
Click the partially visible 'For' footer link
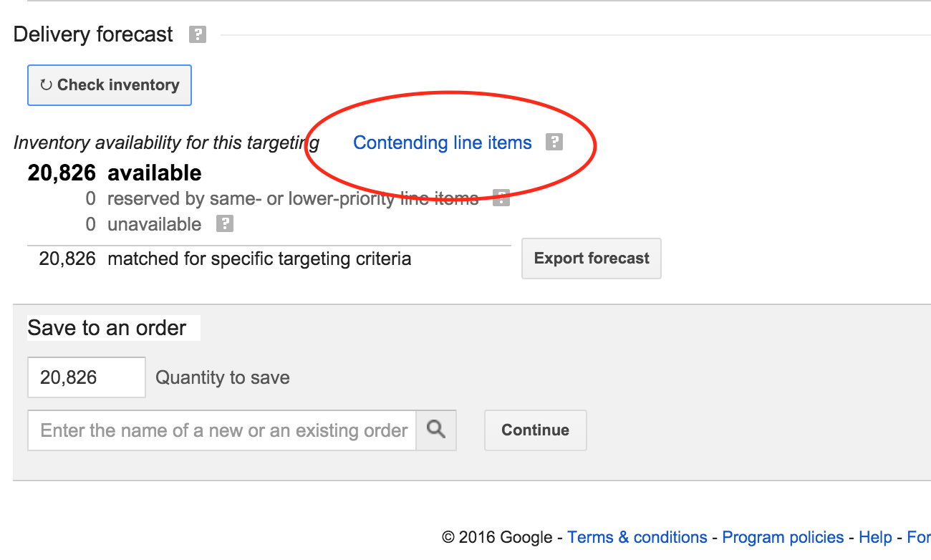click(x=918, y=537)
